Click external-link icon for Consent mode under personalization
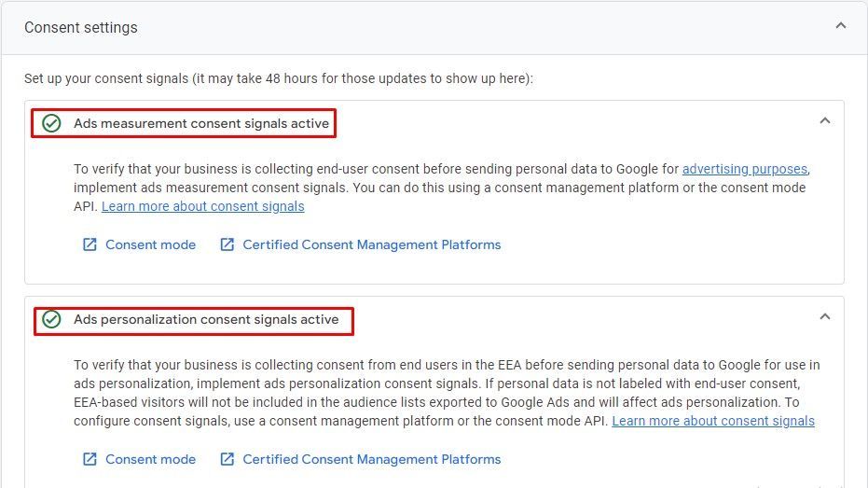868x488 pixels. 90,459
